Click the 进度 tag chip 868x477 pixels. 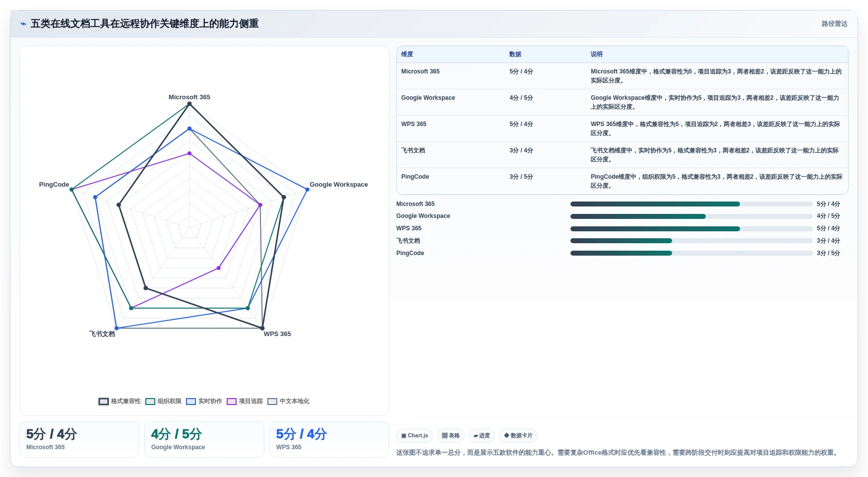coord(482,435)
